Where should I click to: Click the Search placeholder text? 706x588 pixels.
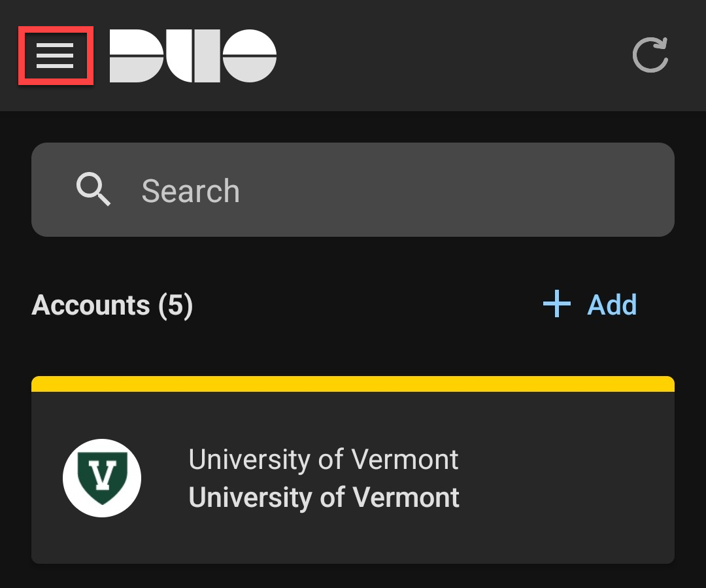(190, 191)
